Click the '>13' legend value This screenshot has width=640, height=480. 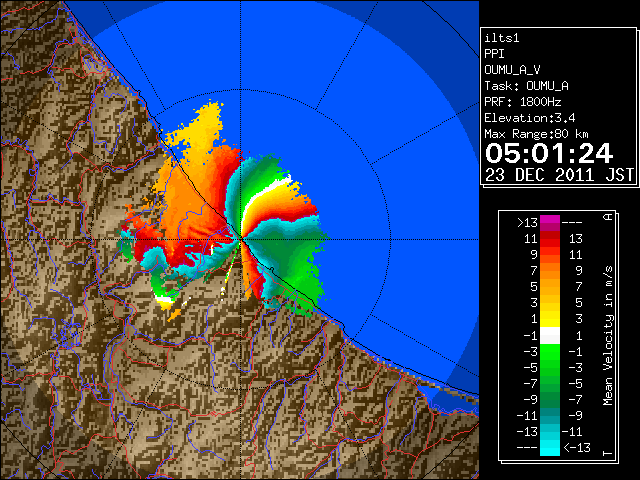[x=527, y=223]
